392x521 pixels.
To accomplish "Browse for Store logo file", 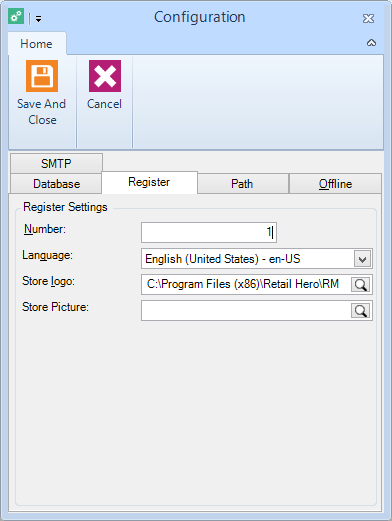I will pos(361,285).
